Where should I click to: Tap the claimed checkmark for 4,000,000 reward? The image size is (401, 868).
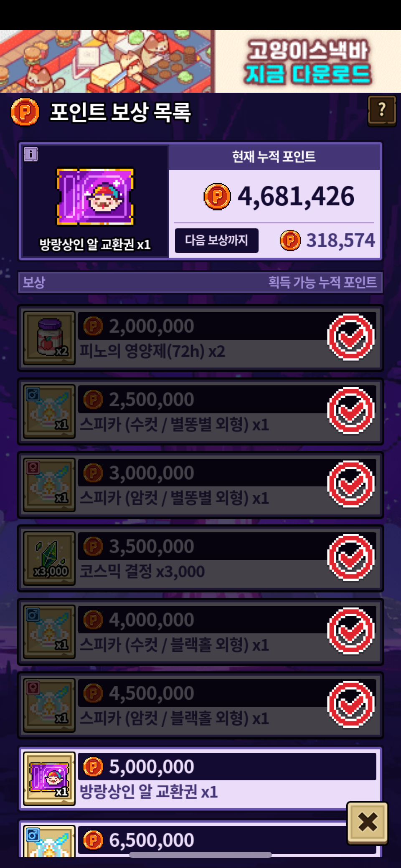tap(351, 631)
